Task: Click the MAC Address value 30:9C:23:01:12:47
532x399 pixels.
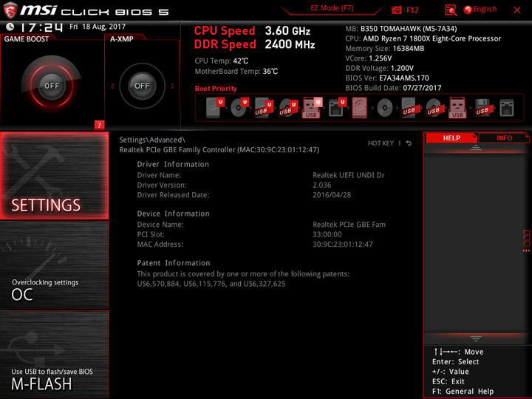Action: click(x=342, y=245)
